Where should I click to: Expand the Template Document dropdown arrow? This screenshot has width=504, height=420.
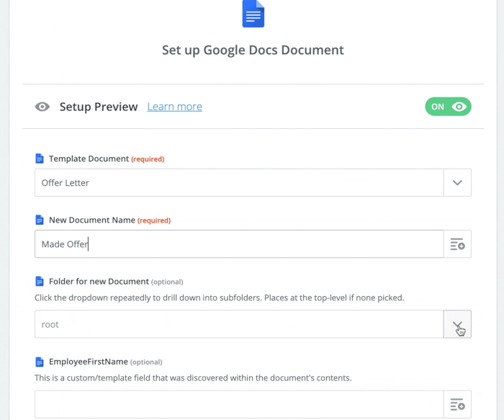[457, 183]
